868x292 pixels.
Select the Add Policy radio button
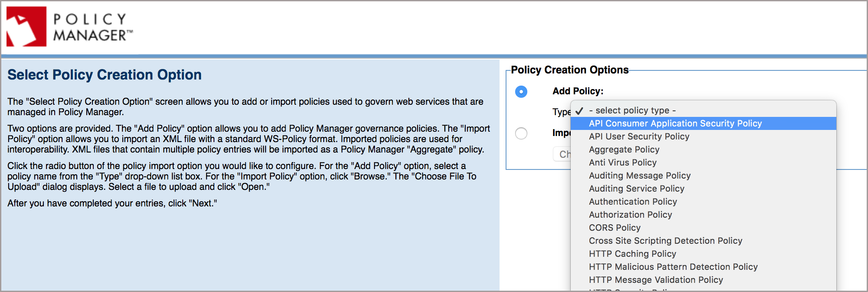[521, 92]
